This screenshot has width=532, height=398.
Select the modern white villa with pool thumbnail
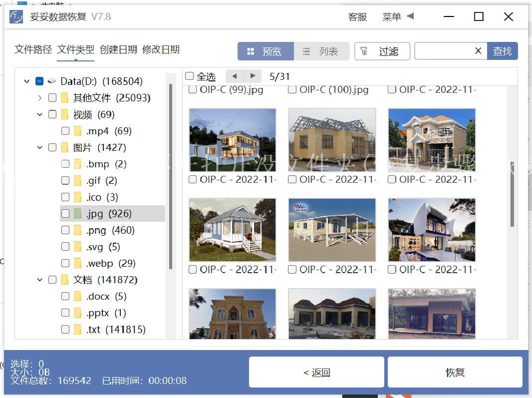pos(432,230)
